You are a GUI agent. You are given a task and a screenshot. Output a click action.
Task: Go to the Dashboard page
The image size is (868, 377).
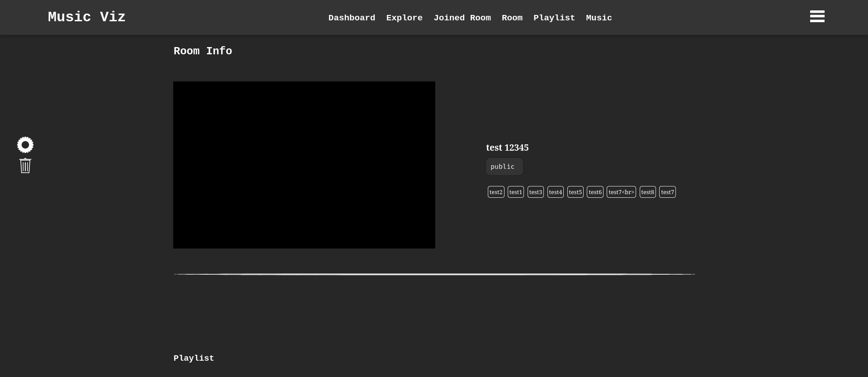point(352,18)
